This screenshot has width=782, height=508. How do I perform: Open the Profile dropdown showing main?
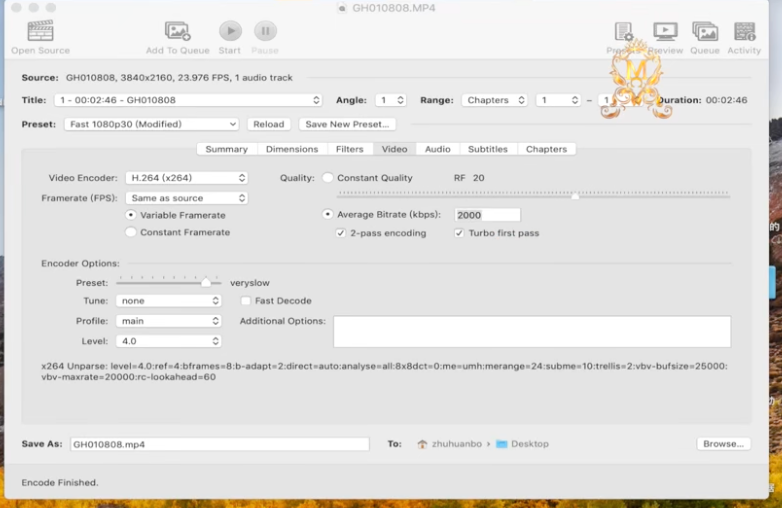[169, 321]
